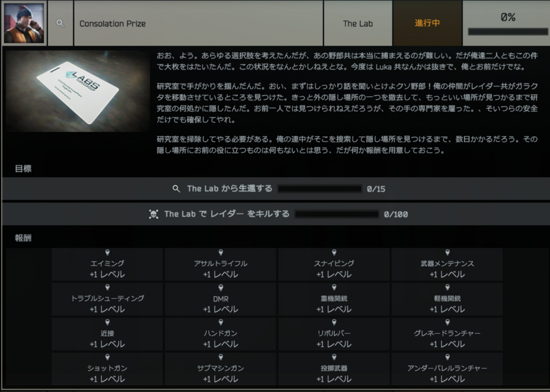Click the skill icon above エイミング
550x392 pixels.
[107, 252]
